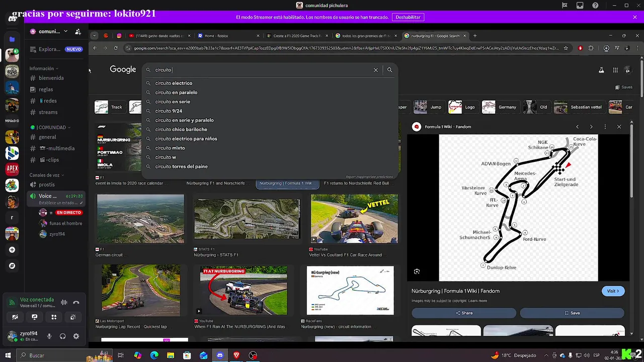This screenshot has width=644, height=362.
Task: Bookmark this page with the star
Action: tap(566, 48)
